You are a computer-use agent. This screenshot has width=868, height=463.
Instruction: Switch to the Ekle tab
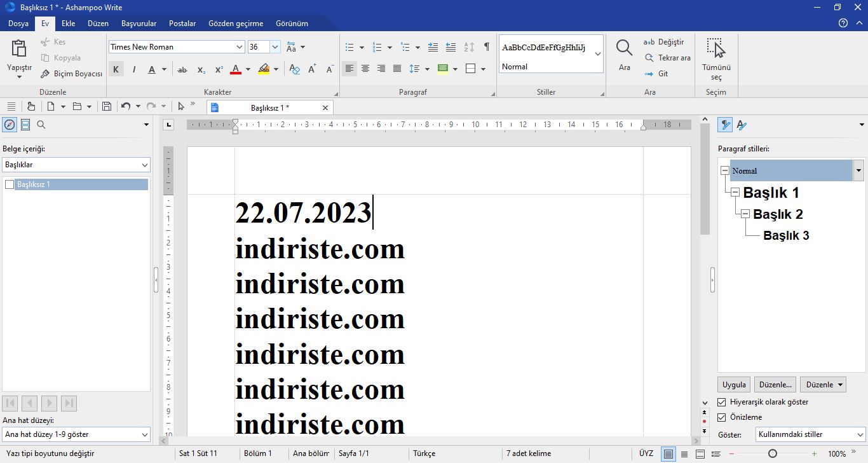(69, 24)
